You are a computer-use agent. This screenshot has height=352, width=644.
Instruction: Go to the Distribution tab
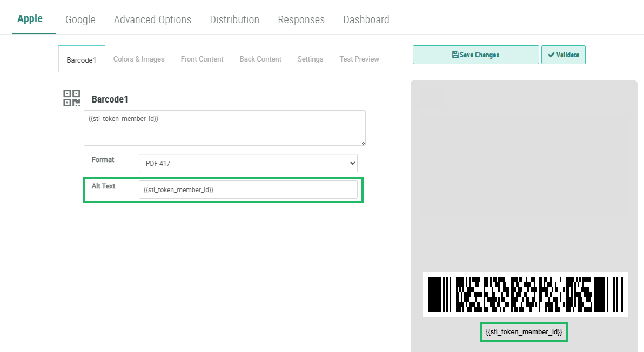(234, 19)
